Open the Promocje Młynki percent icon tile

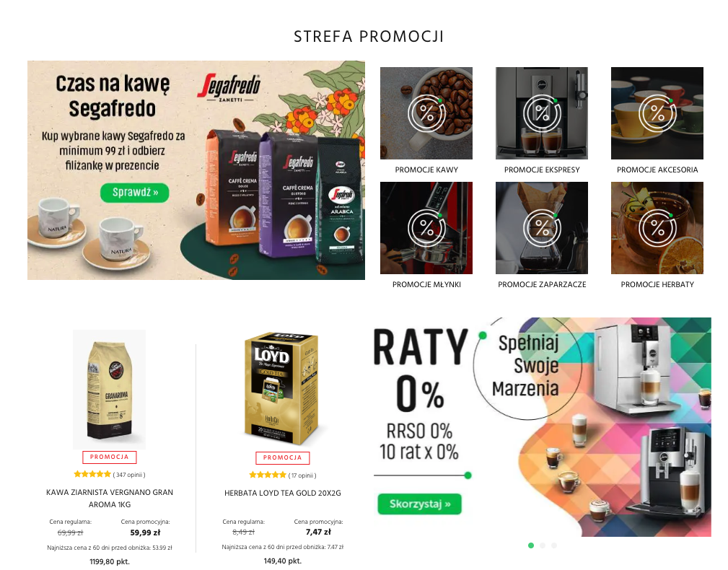click(426, 228)
